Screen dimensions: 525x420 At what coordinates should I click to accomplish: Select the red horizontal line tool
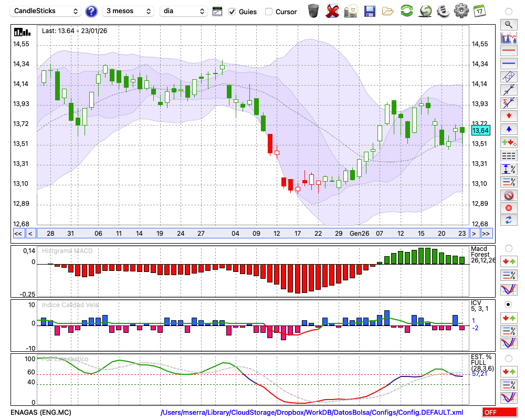pos(508,51)
